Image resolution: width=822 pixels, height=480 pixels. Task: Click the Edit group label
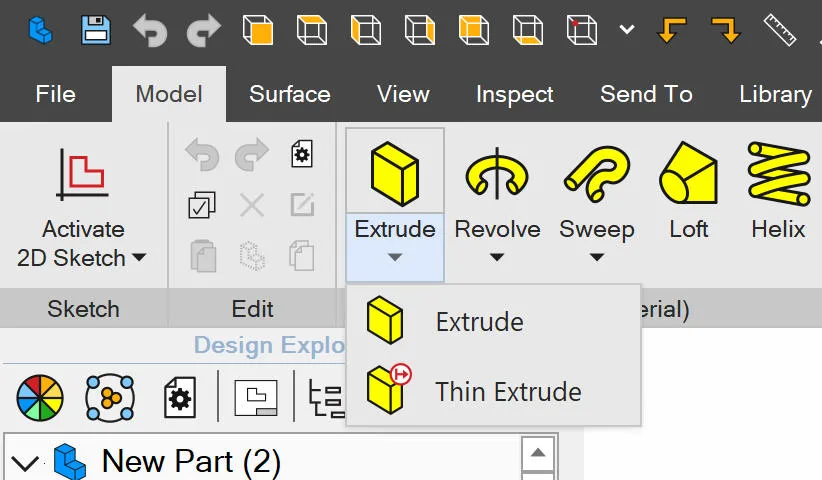pyautogui.click(x=252, y=309)
